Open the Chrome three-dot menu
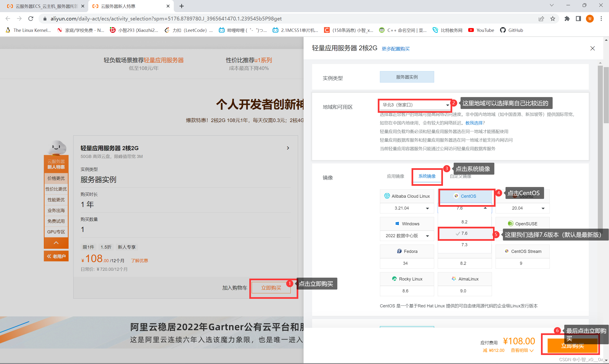This screenshot has height=364, width=609. coord(601,19)
